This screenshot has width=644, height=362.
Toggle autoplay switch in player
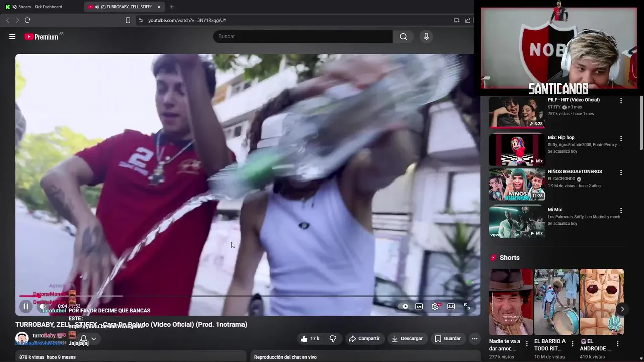(405, 306)
